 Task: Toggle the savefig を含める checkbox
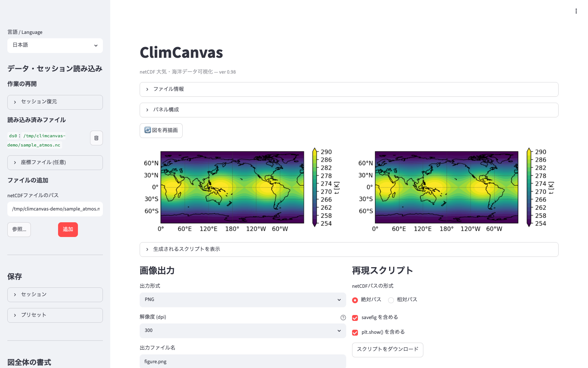coord(355,318)
